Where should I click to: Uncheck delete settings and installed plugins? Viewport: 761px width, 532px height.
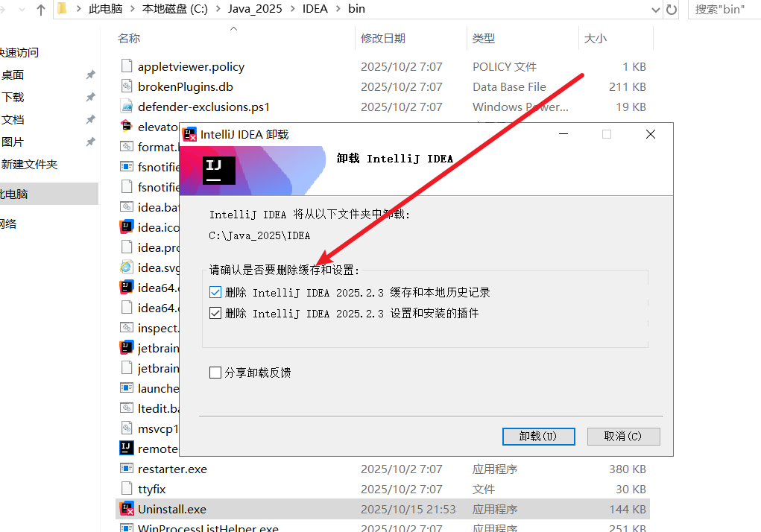[216, 314]
